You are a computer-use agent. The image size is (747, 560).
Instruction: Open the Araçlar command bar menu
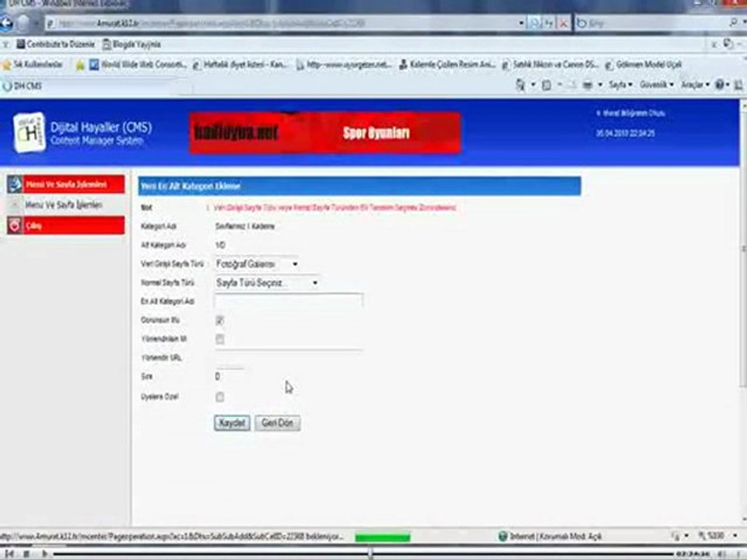tap(695, 85)
